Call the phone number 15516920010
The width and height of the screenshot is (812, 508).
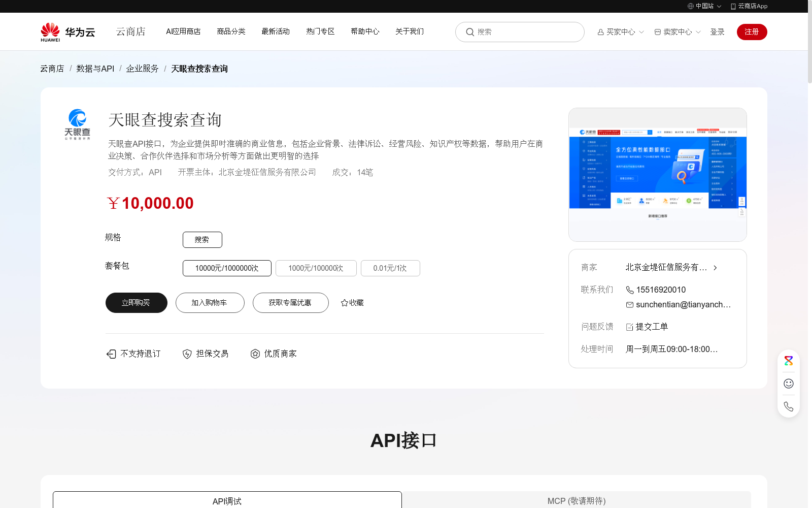click(x=661, y=290)
